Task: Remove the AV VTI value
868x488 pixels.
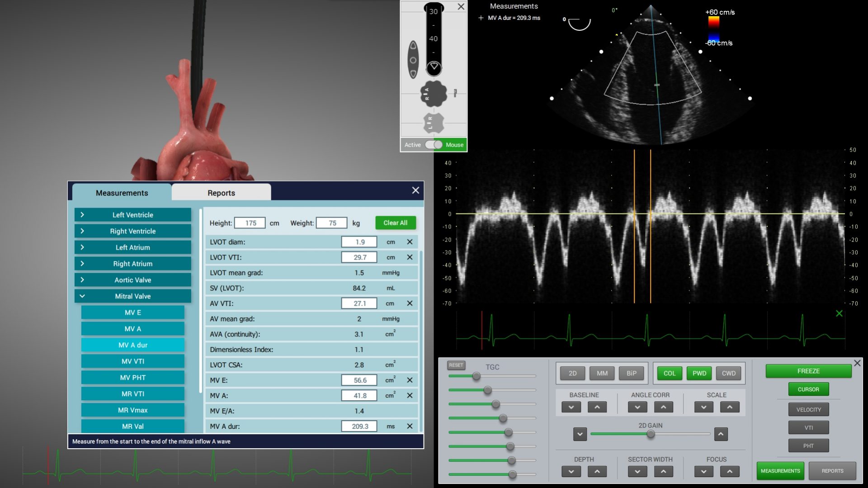Action: pyautogui.click(x=410, y=303)
